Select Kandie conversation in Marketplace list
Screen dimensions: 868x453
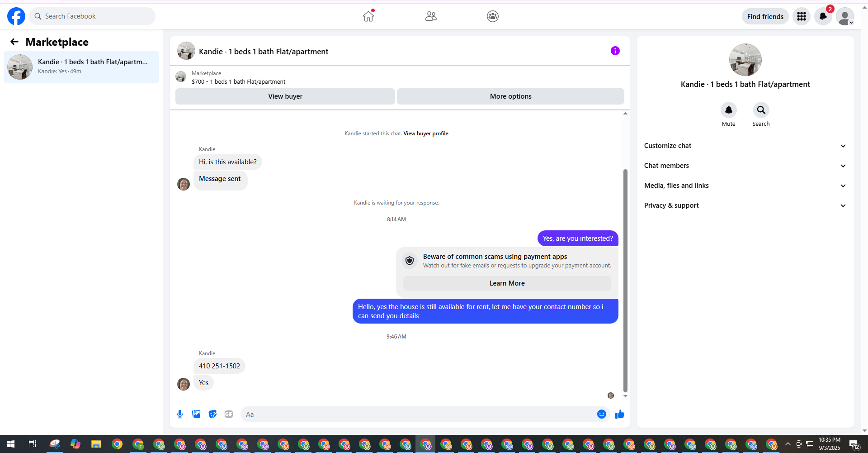[81, 67]
